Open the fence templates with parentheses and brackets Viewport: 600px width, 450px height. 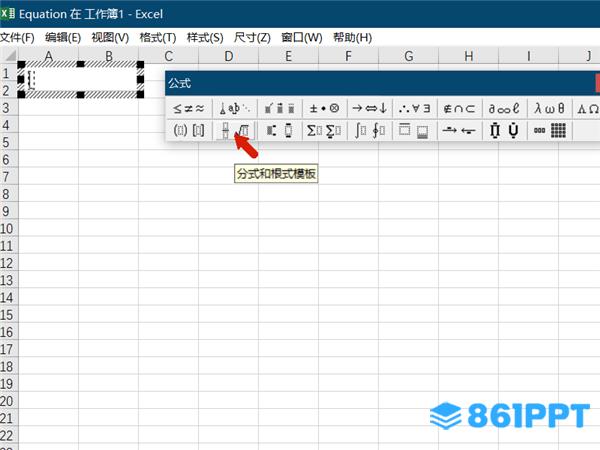click(x=189, y=130)
